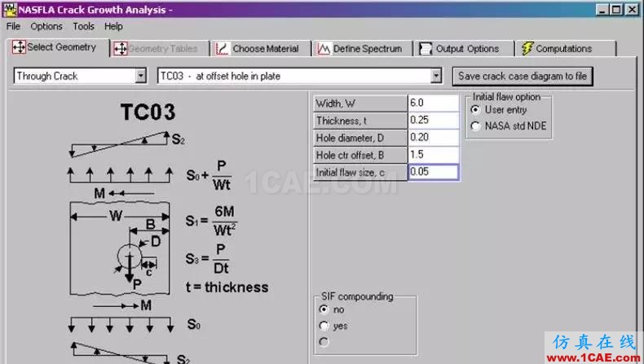Click the TC03 diagram heading
The width and height of the screenshot is (644, 364).
pos(148,112)
